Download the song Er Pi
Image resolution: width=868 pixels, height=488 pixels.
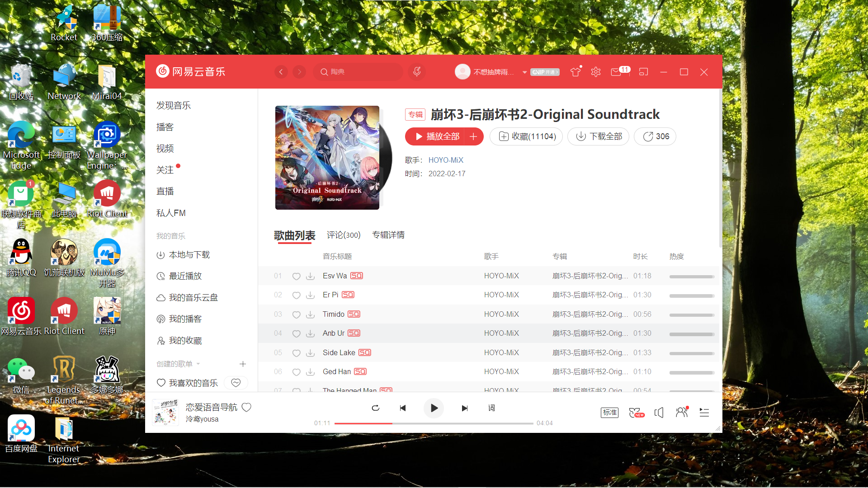[310, 295]
